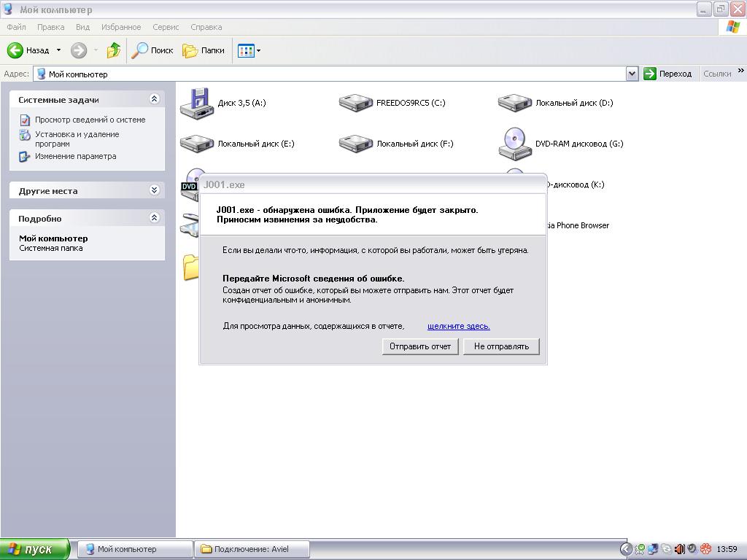Collapse the Подробно details panel
Viewport: 747px width, 560px height.
point(154,218)
